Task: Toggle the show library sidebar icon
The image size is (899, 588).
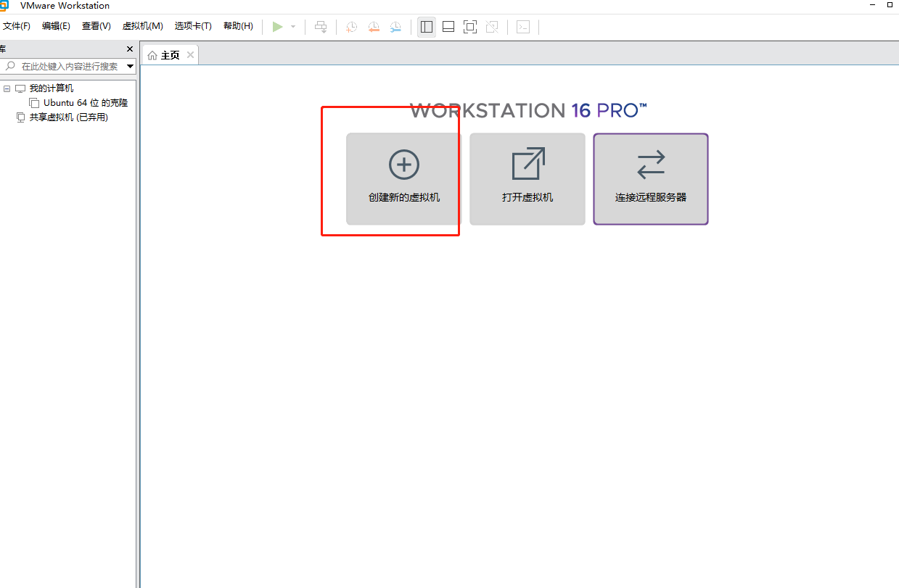Action: (427, 27)
